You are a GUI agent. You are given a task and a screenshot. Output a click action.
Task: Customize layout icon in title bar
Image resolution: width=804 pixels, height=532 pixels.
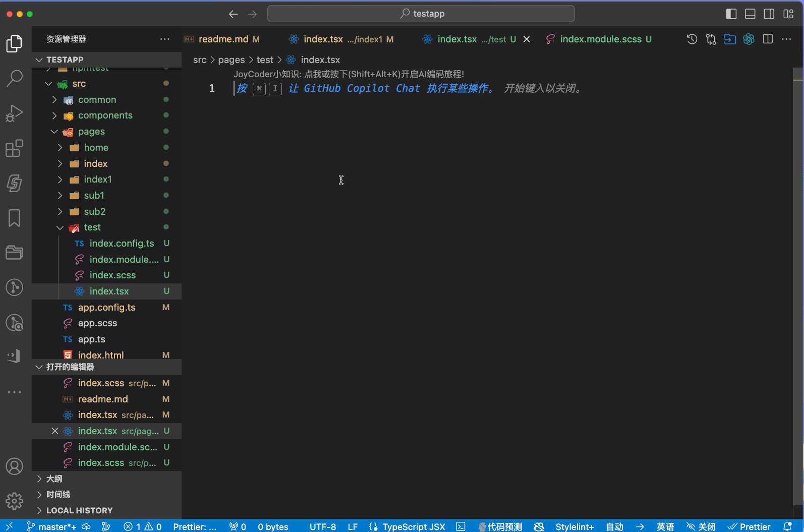click(x=788, y=14)
